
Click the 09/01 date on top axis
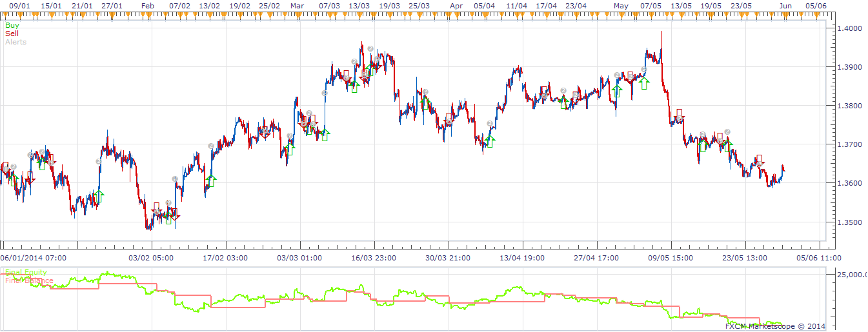pos(21,5)
